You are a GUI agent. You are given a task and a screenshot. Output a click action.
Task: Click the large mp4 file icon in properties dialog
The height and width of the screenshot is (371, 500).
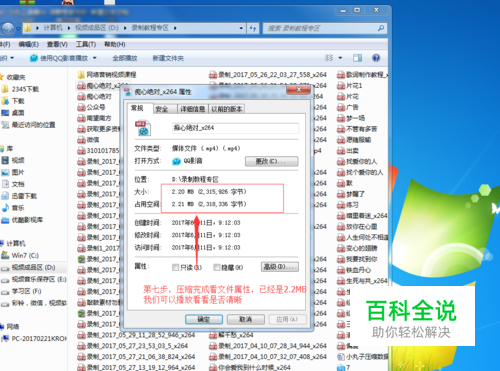[x=143, y=128]
